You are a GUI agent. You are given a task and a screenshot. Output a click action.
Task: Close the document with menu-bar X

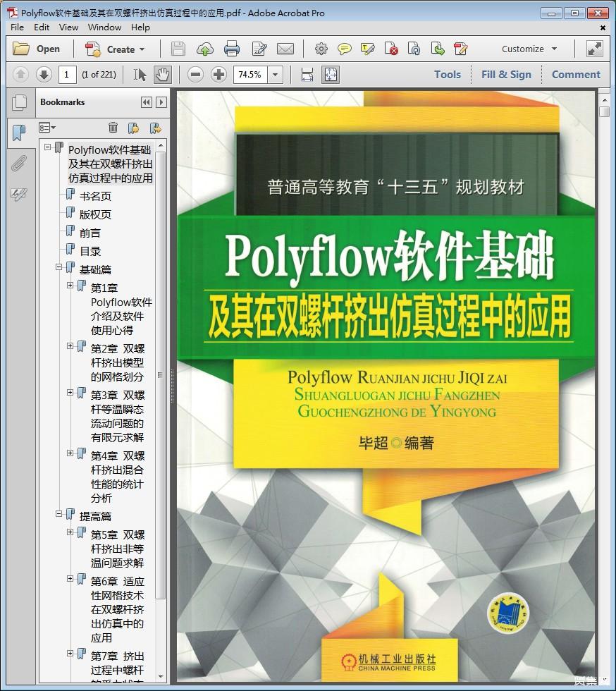(603, 27)
